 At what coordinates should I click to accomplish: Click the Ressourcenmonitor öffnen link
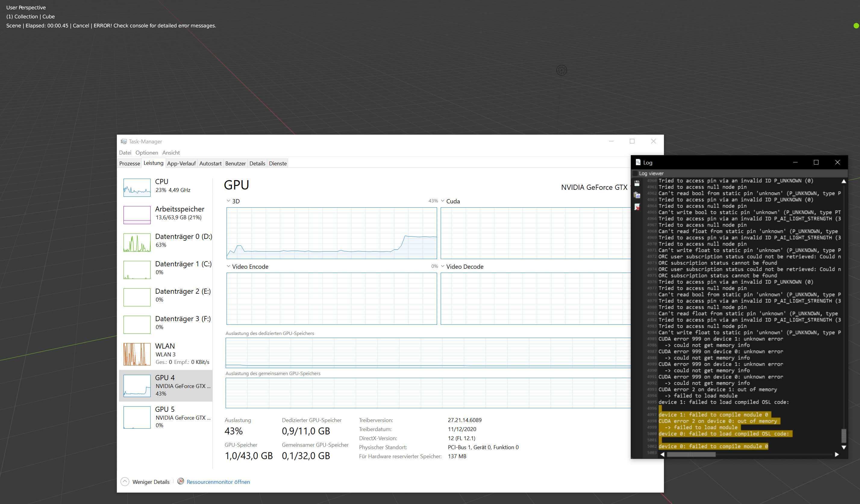click(218, 482)
